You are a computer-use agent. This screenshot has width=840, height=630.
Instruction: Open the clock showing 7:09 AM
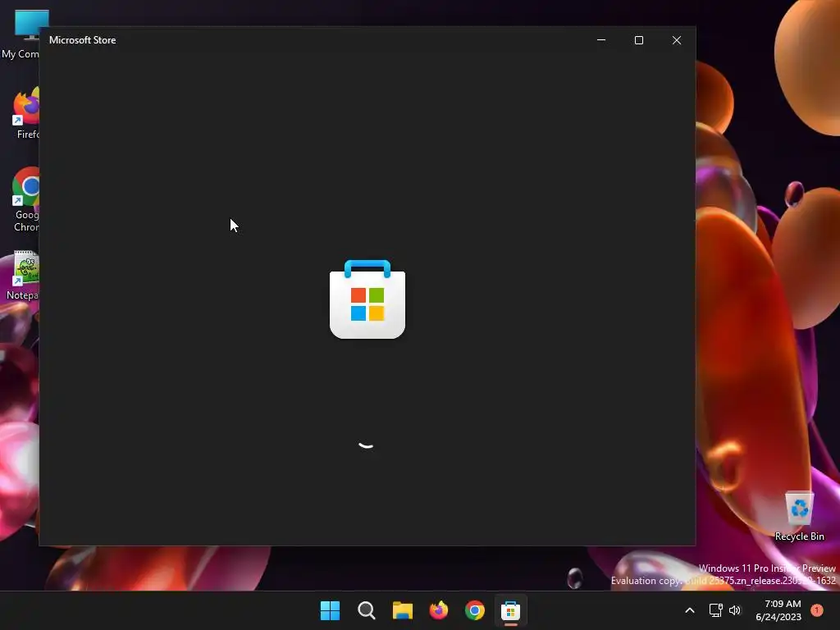click(778, 610)
